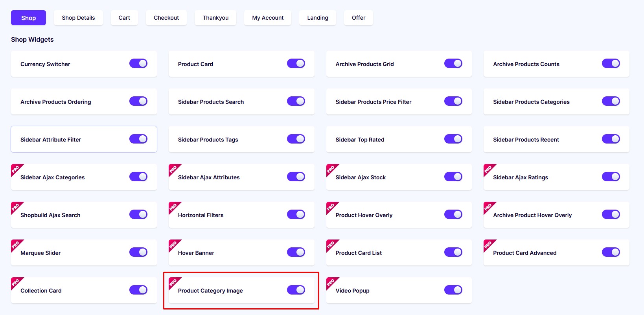
Task: Click PRO badge on Archive Product Hover Overly
Action: [x=488, y=207]
